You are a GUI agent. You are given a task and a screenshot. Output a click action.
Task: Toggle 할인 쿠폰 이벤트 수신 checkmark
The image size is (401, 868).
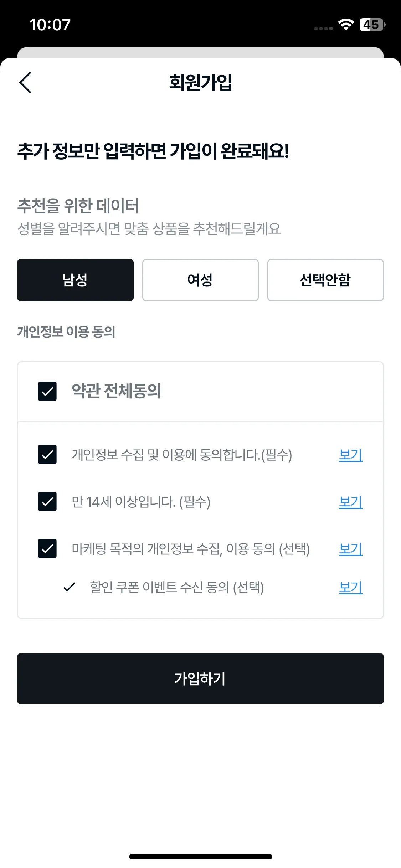click(x=69, y=587)
